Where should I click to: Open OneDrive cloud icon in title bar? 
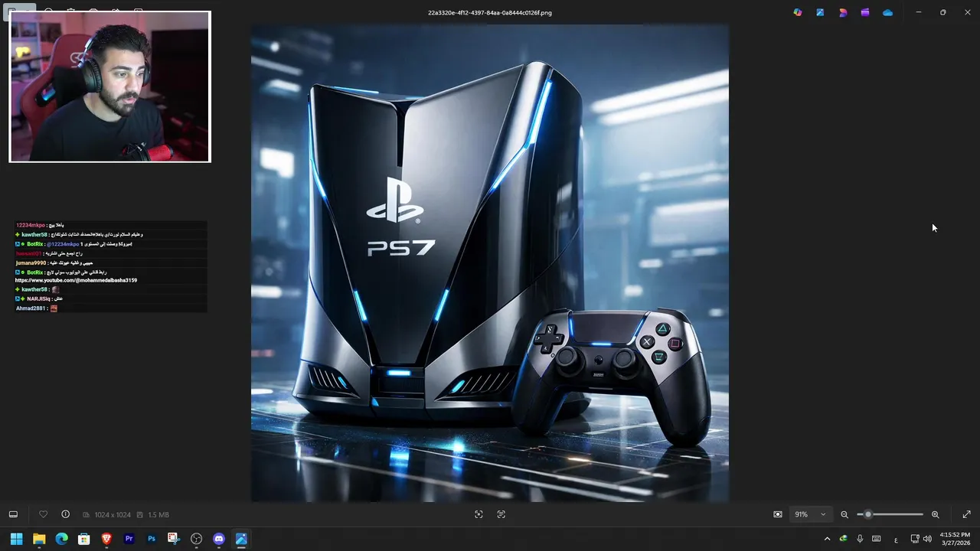point(887,12)
